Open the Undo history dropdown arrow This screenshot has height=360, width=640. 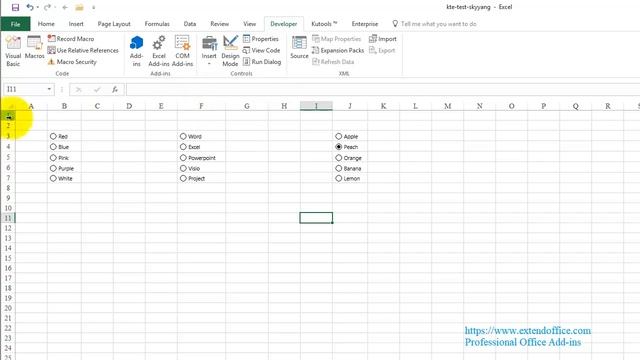(x=38, y=7)
